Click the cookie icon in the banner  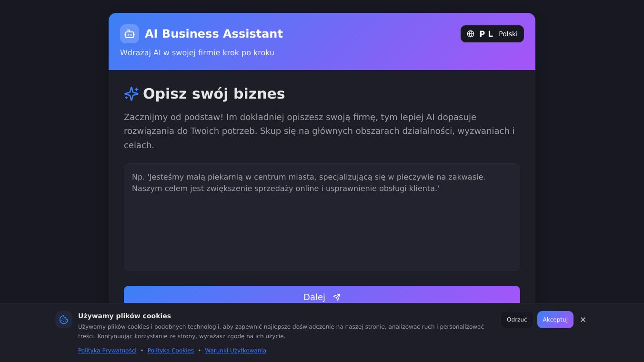[64, 320]
